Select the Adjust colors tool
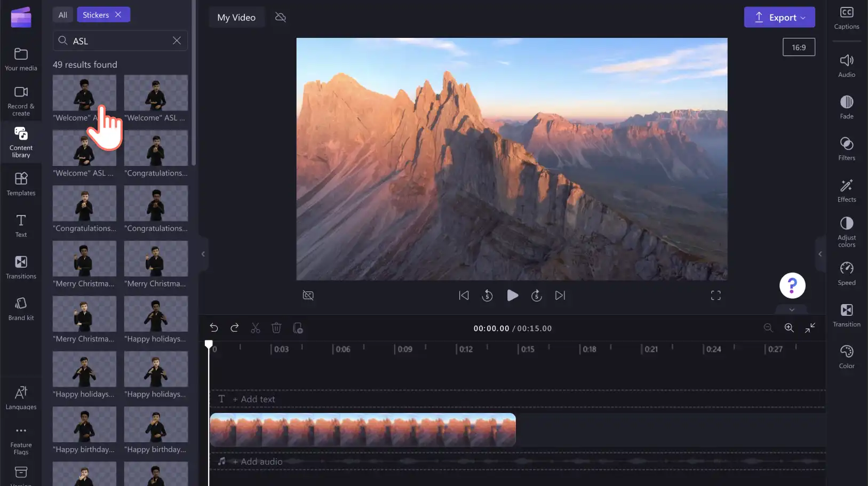The width and height of the screenshot is (868, 486). pyautogui.click(x=847, y=232)
